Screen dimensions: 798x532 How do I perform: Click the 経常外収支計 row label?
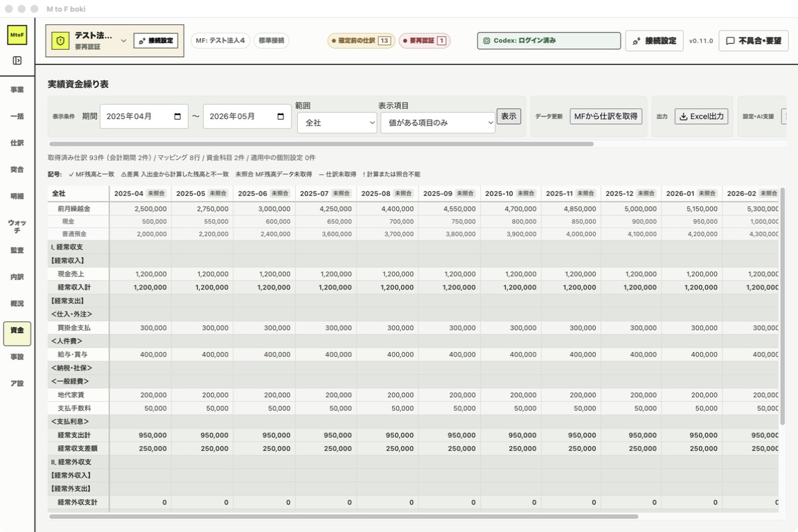click(x=78, y=502)
